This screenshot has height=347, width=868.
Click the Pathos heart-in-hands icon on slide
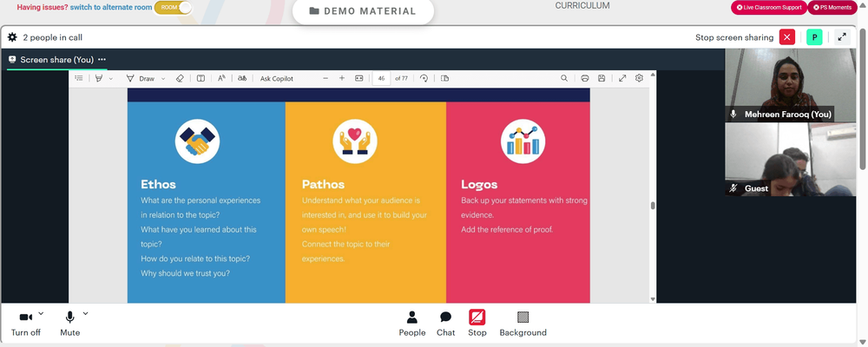pos(355,141)
